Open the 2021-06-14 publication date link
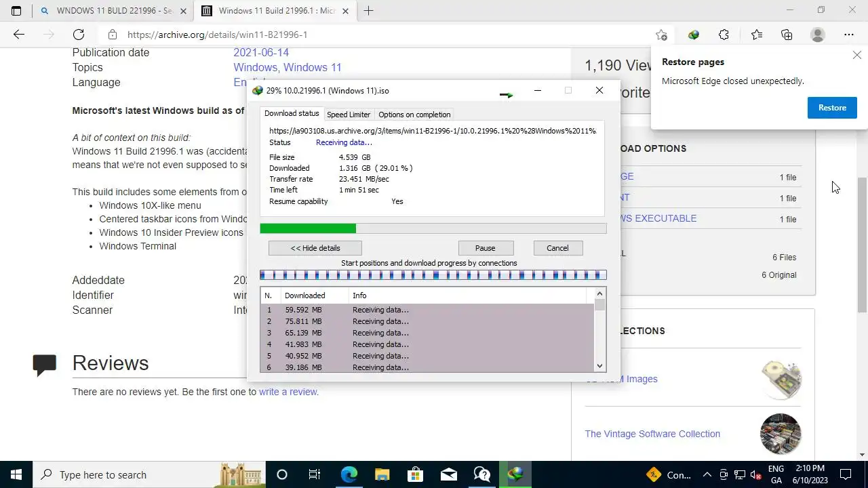This screenshot has height=488, width=868. point(261,52)
